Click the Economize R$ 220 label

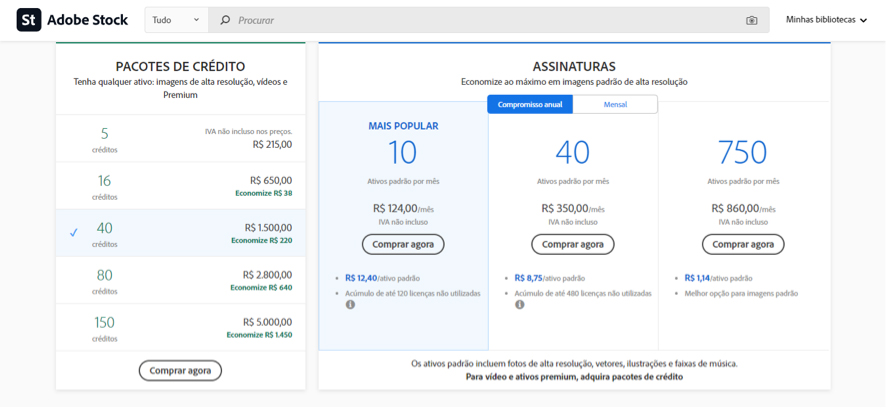(x=262, y=240)
